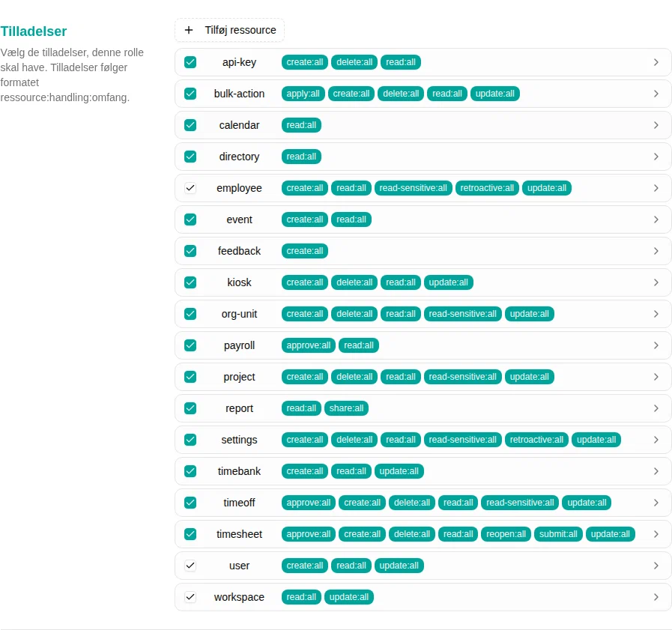Viewport: 672px width, 630px height.
Task: Uncheck the payroll resource checkbox
Action: pyautogui.click(x=190, y=345)
